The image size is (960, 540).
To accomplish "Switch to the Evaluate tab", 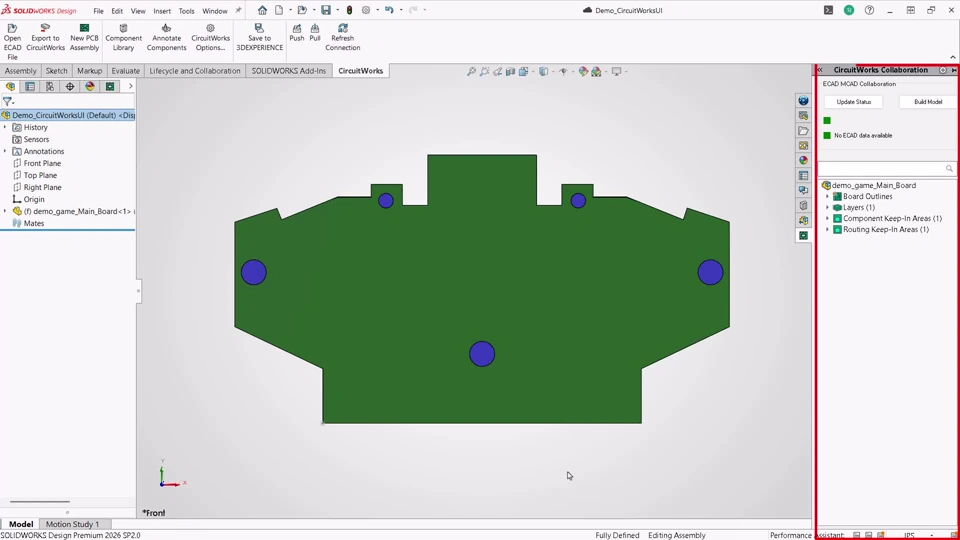I will (126, 71).
